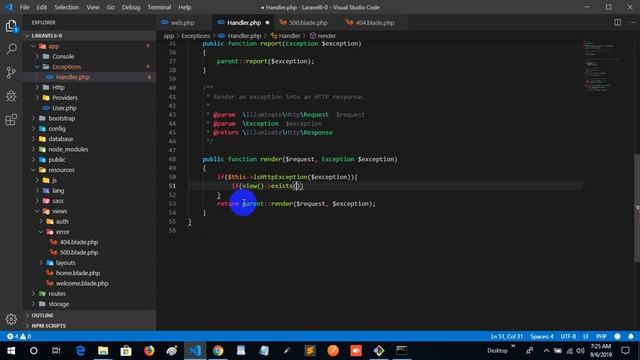The height and width of the screenshot is (360, 640).
Task: Open Sublime Text from taskbar
Action: pos(310,351)
